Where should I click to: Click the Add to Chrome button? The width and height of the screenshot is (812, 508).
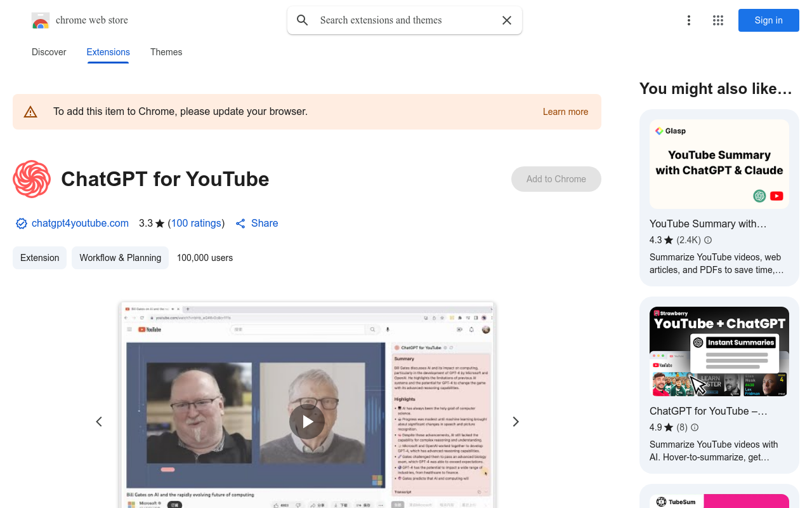[x=556, y=179]
